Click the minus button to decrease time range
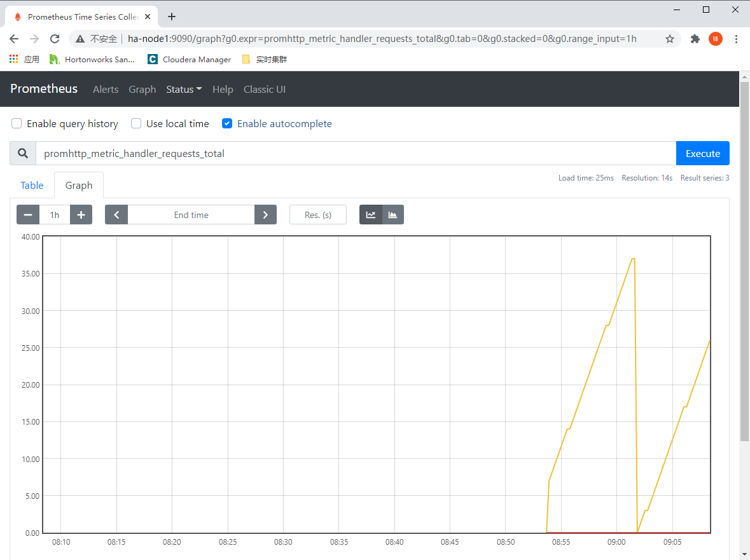The width and height of the screenshot is (750, 560). pos(28,215)
